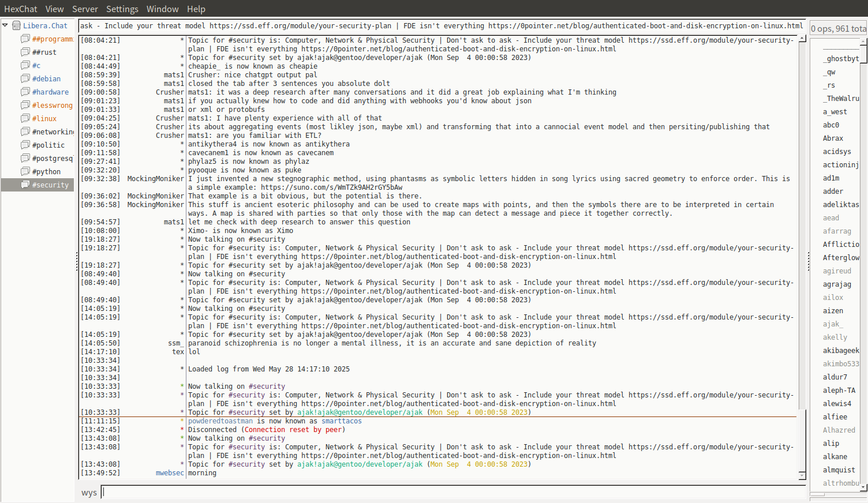Image resolution: width=868 pixels, height=503 pixels.
Task: Select user acidsys in the user list
Action: (837, 152)
